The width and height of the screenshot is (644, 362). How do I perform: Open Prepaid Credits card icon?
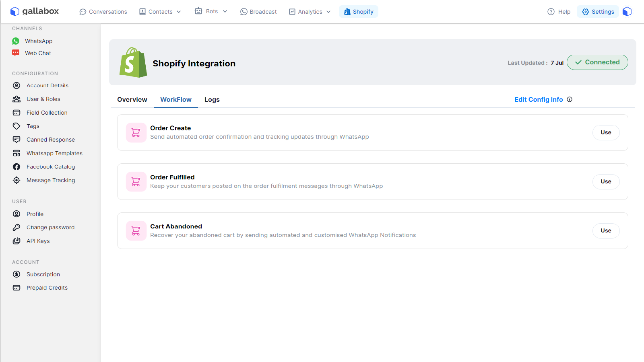pos(17,288)
